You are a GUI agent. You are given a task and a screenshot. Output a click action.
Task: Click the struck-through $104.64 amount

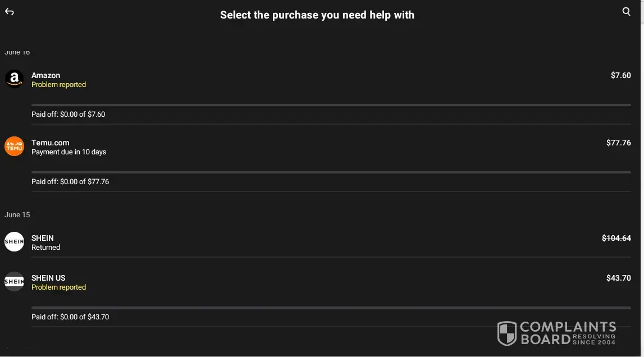tap(616, 238)
